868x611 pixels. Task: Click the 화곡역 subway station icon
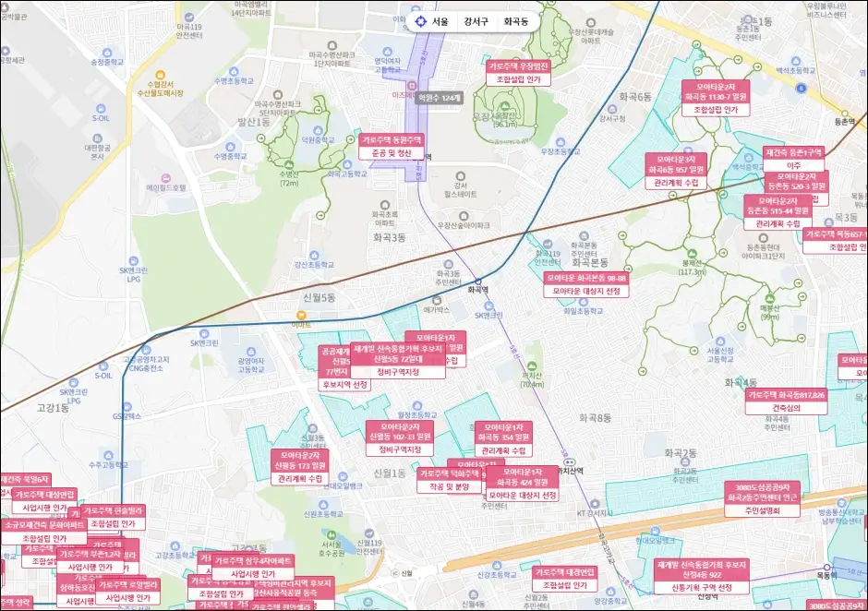[x=477, y=282]
